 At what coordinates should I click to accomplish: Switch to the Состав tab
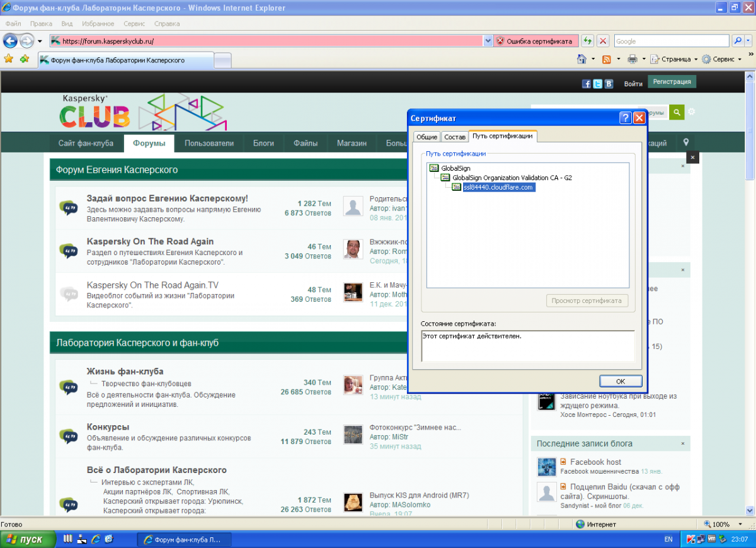(x=454, y=137)
